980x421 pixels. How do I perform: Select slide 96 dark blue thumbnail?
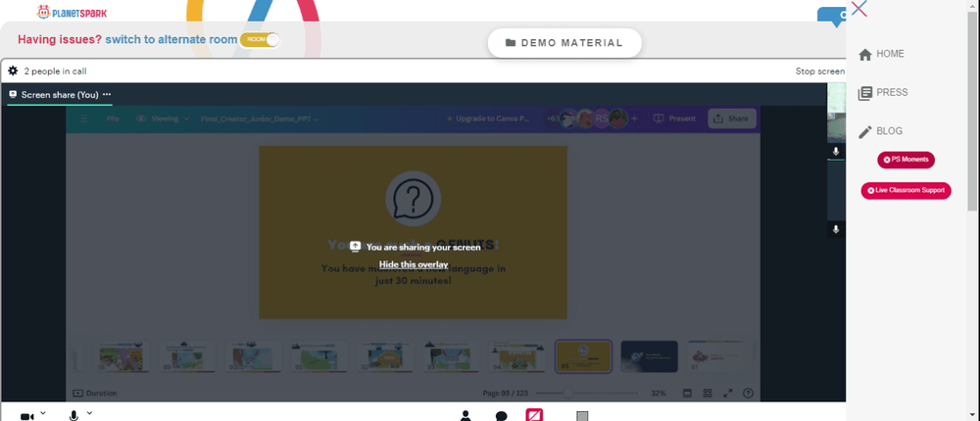coord(650,356)
